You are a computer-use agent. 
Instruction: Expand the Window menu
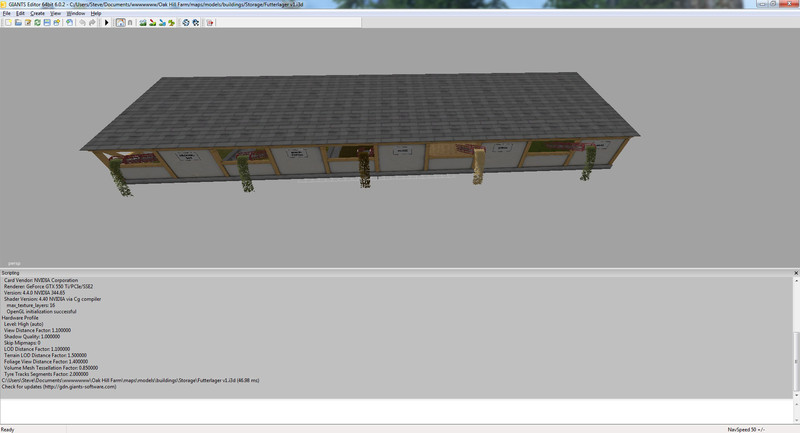click(76, 13)
